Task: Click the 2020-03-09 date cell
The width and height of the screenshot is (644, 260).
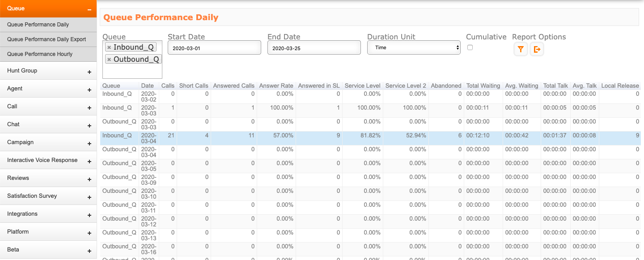Action: coord(148,180)
